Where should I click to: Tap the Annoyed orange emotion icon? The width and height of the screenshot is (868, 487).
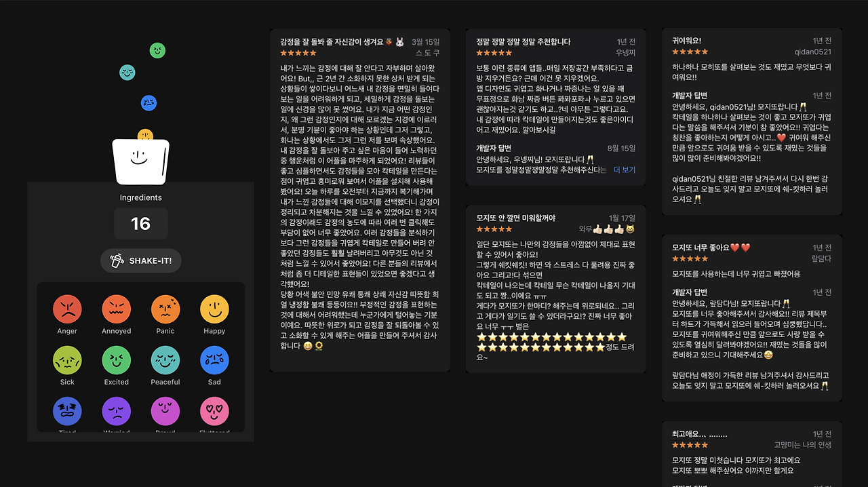pyautogui.click(x=116, y=309)
